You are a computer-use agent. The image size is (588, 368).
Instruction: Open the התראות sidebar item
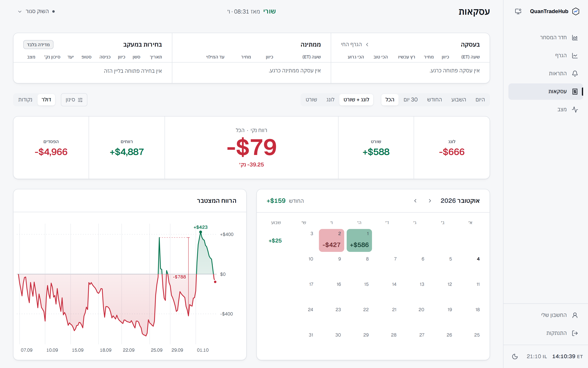546,74
